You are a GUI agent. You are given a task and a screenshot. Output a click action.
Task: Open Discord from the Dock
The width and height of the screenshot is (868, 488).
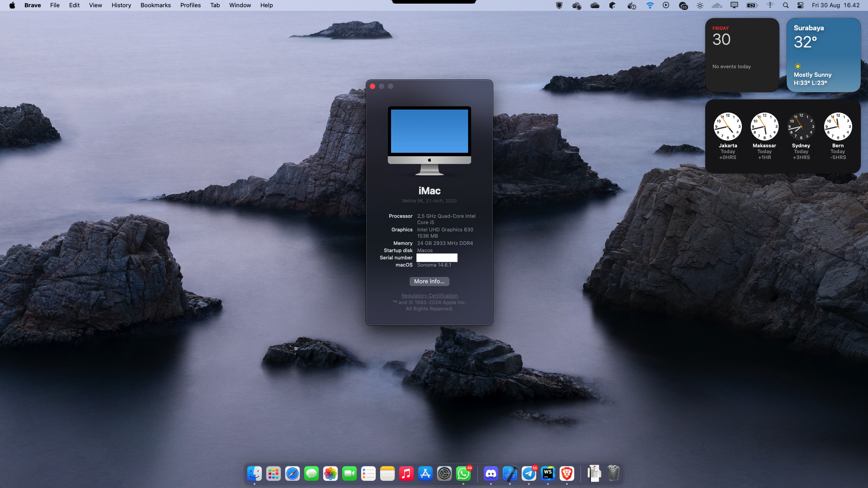click(x=491, y=474)
